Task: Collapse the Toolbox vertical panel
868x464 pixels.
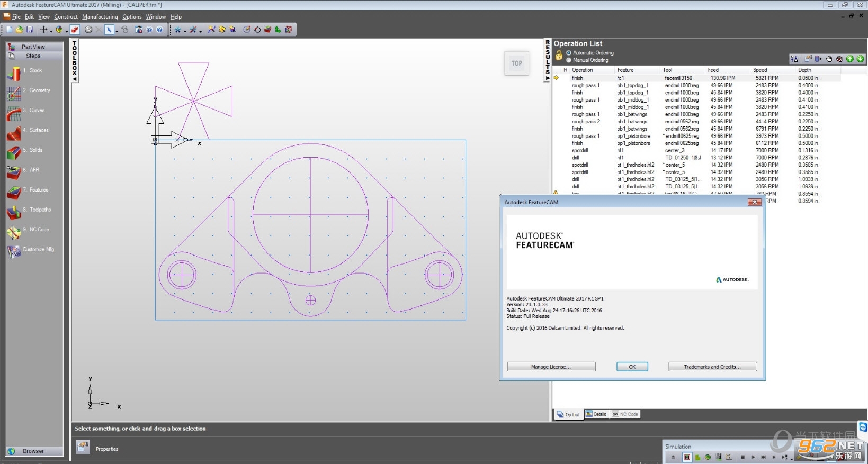Action: 75,61
